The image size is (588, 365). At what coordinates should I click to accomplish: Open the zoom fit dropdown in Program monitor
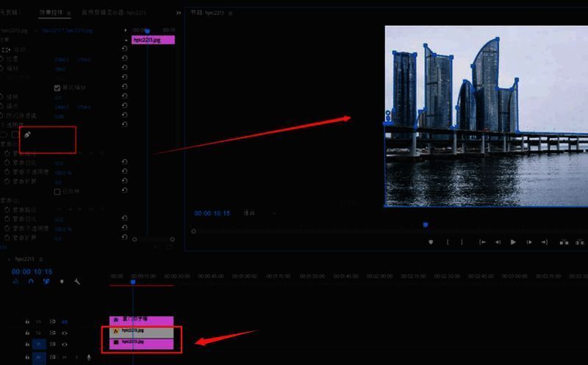coord(254,213)
